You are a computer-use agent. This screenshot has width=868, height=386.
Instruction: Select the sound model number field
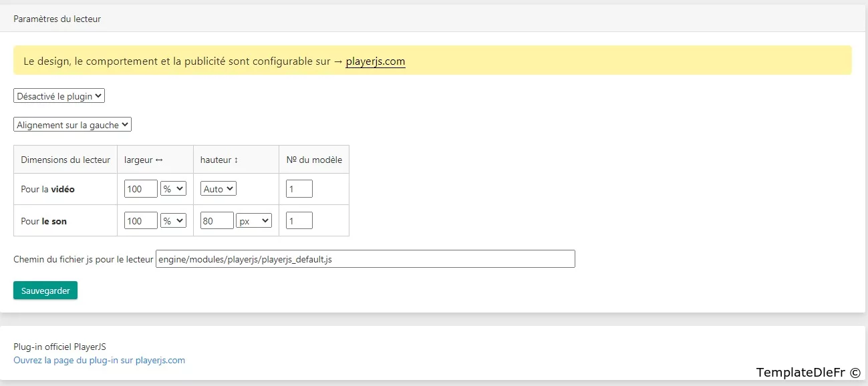click(x=299, y=221)
